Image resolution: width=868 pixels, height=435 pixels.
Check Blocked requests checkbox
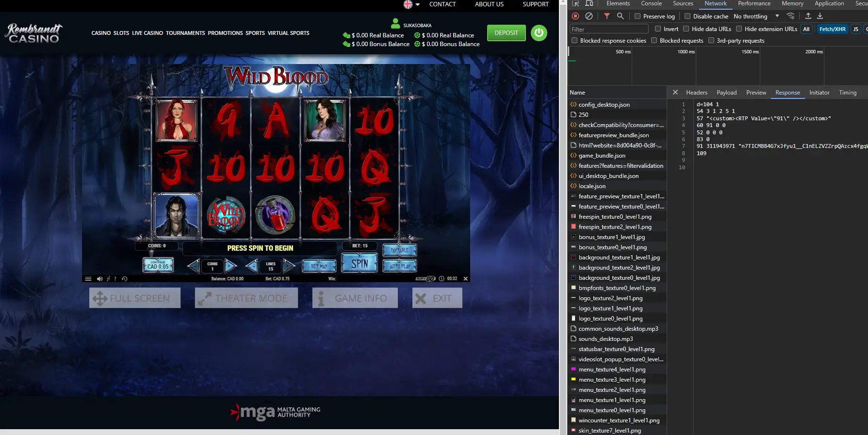click(654, 40)
